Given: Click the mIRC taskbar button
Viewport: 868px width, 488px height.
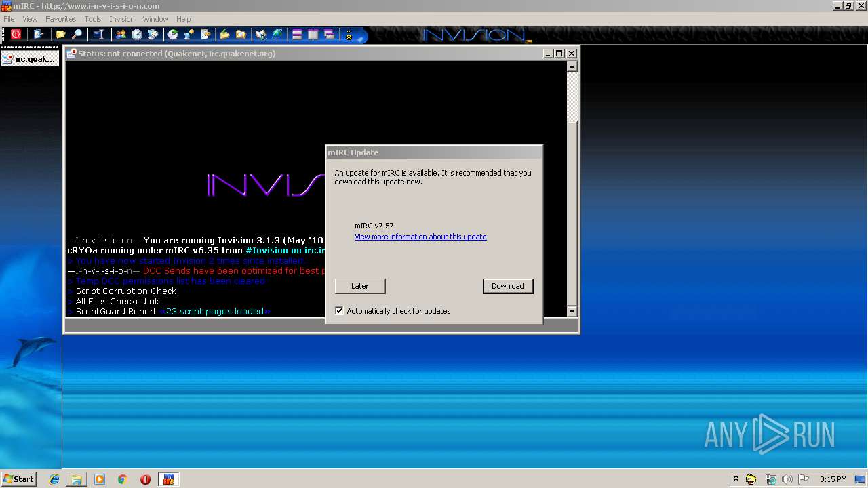Looking at the screenshot, I should coord(168,479).
